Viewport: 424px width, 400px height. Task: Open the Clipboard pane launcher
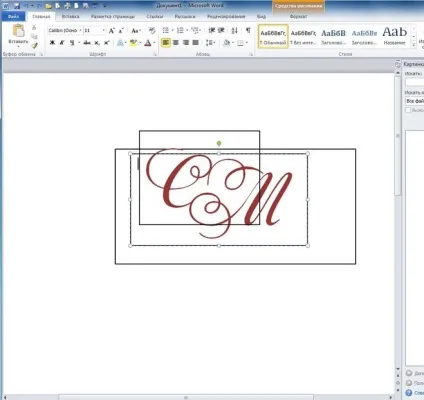tap(41, 54)
